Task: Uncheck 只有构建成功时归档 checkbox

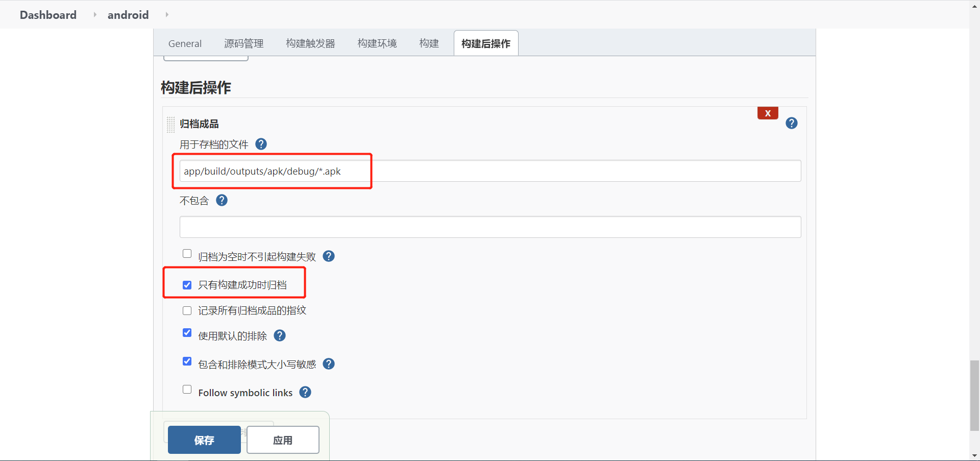Action: click(x=187, y=285)
